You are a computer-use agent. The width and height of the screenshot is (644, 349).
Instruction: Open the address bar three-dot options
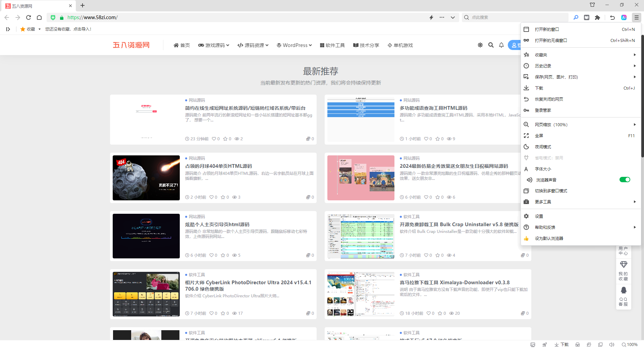pos(442,17)
